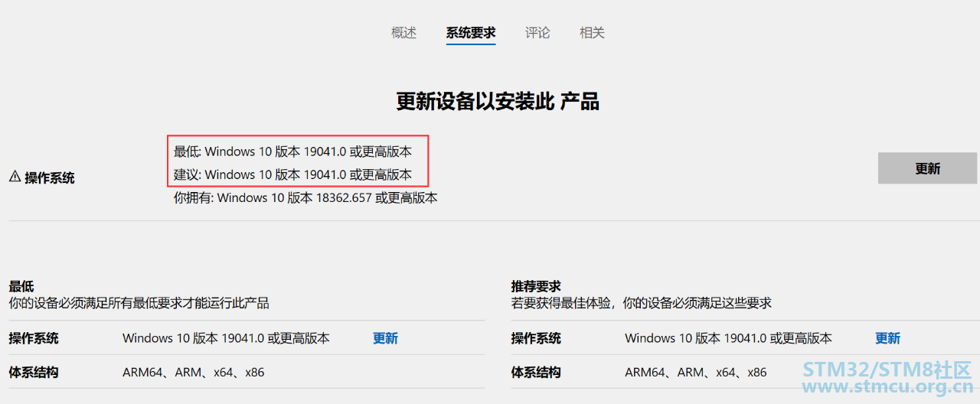
Task: Click the 最低 section heading
Action: (21, 287)
